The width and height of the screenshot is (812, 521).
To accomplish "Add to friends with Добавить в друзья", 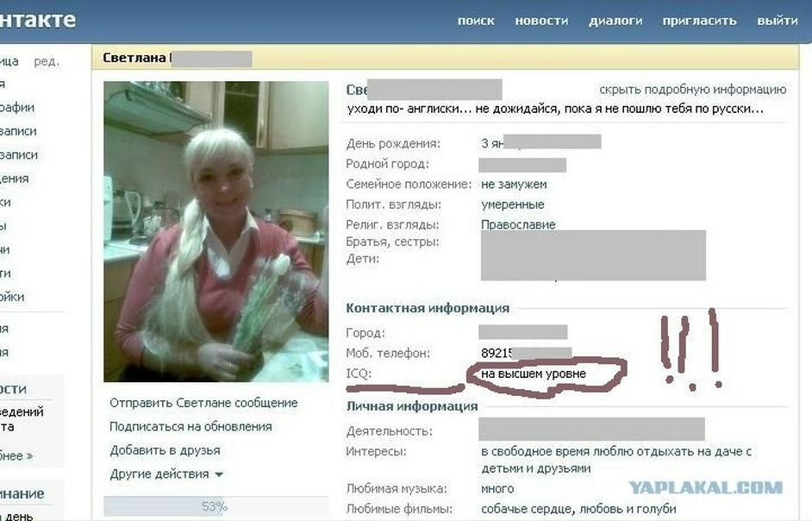I will point(165,450).
